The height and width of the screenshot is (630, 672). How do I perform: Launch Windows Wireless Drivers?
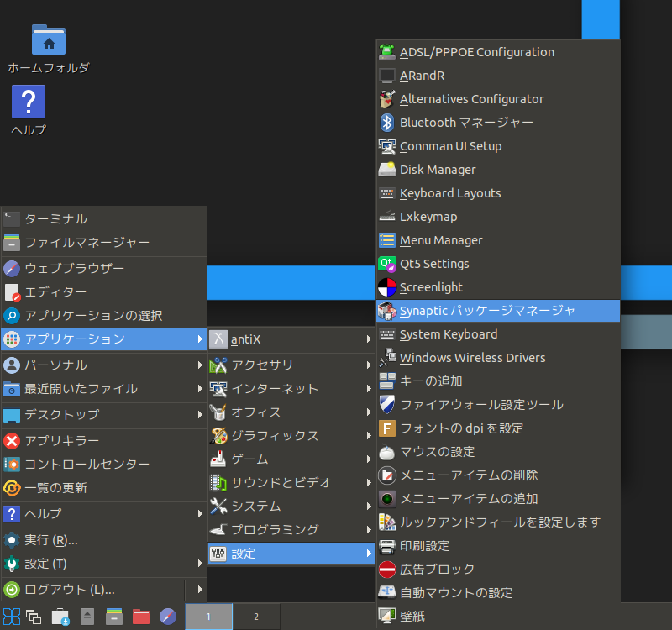click(498, 358)
